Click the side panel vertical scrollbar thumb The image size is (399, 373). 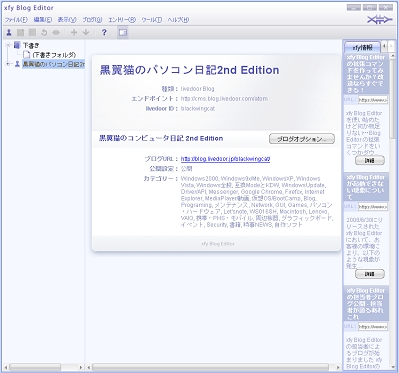pyautogui.click(x=393, y=98)
